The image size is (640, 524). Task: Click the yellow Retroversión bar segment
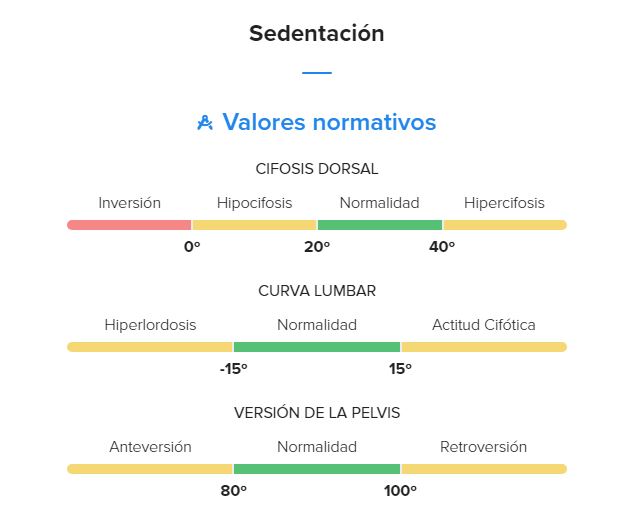pyautogui.click(x=484, y=469)
